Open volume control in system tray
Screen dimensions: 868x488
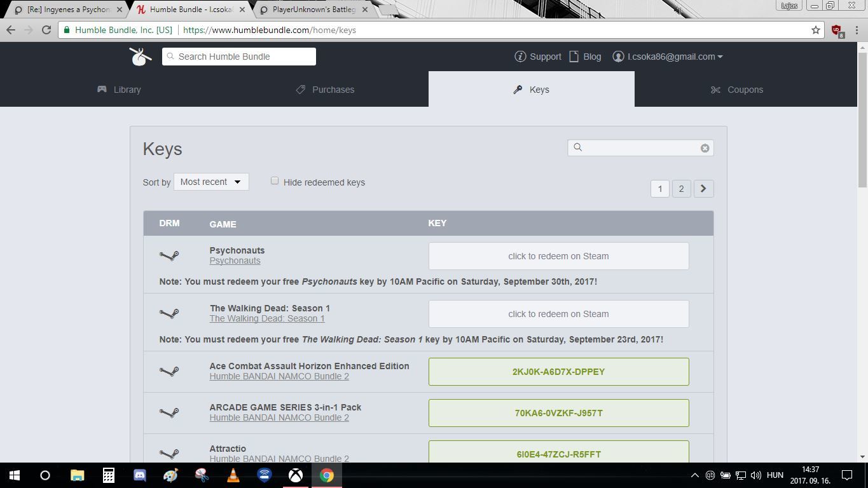pos(756,475)
